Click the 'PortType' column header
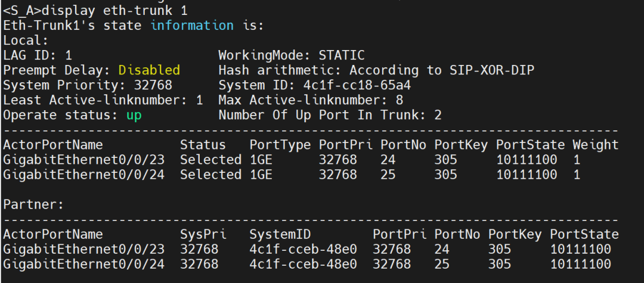644x283 pixels. coord(280,145)
